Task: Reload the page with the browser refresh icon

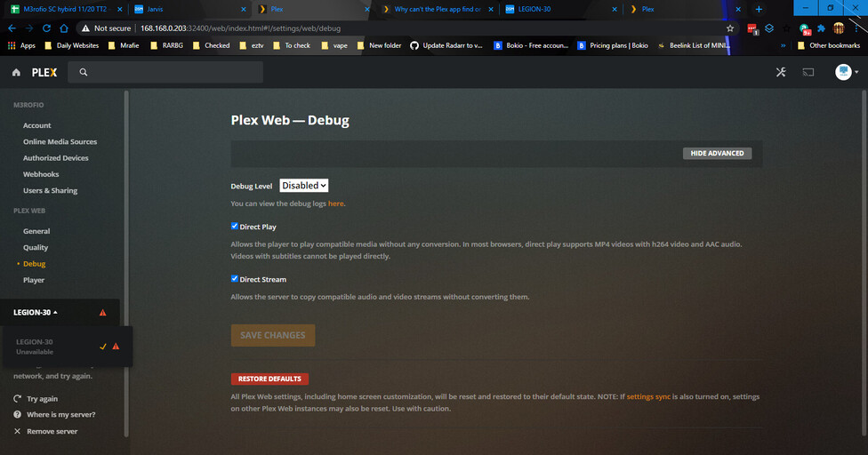Action: [46, 28]
